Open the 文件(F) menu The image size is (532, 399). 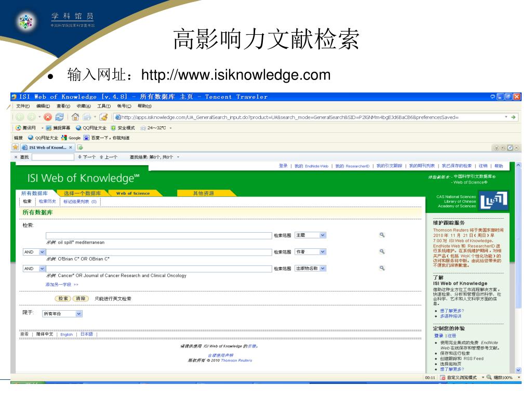23,106
